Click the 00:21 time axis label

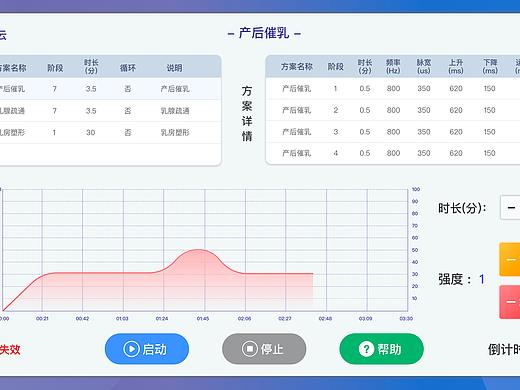42,319
